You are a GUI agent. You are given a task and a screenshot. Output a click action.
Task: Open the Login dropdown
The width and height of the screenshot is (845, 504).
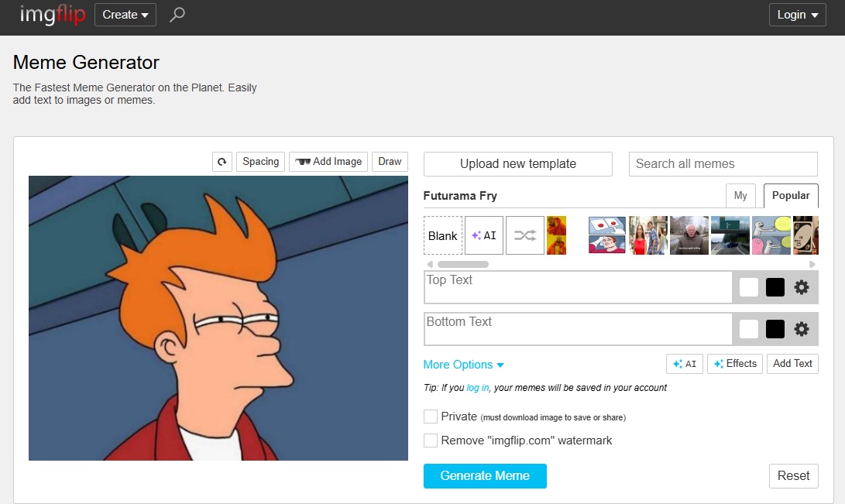[x=797, y=15]
